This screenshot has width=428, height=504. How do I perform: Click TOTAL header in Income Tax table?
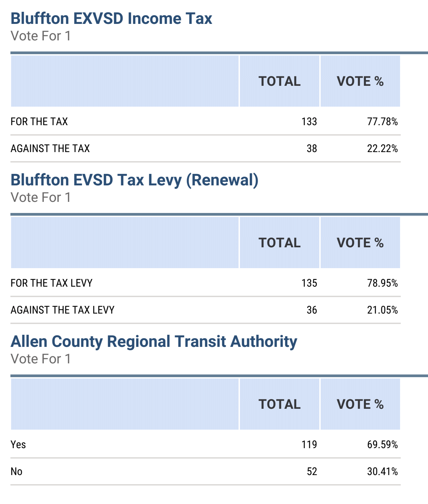(x=280, y=81)
